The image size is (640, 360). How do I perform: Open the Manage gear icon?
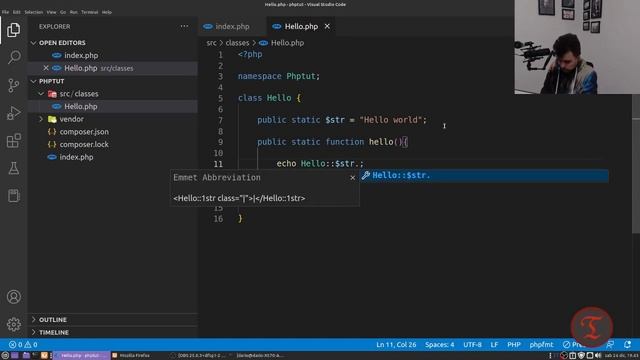[13, 324]
